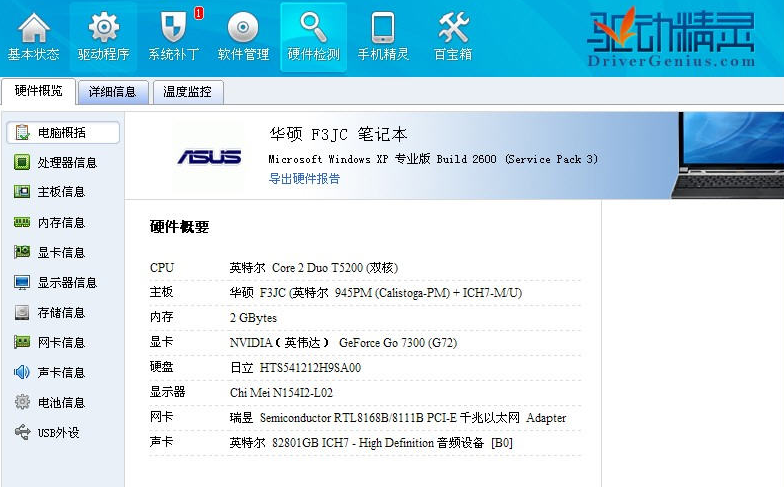
Task: Switch to the 硬件概览 tab
Action: click(38, 91)
